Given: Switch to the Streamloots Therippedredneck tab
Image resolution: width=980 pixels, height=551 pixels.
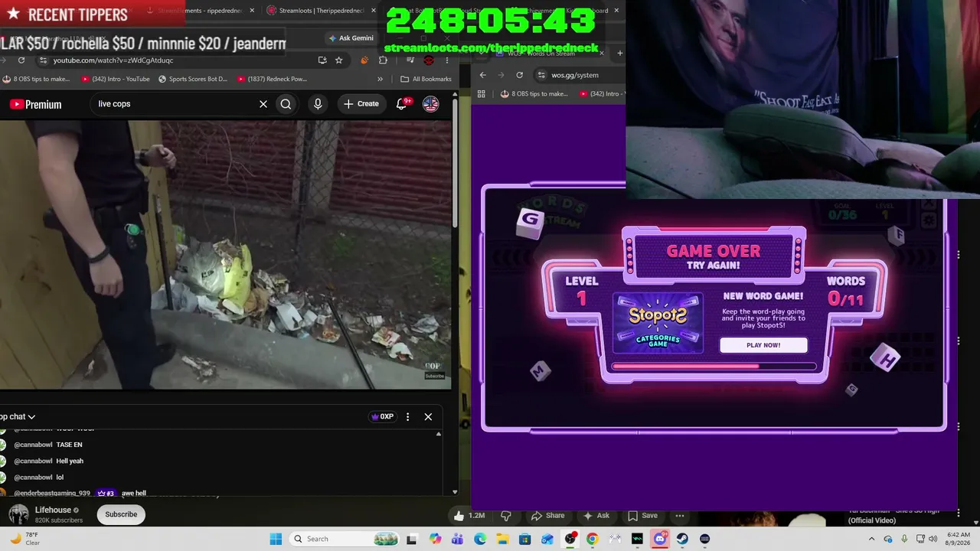Looking at the screenshot, I should [x=322, y=11].
